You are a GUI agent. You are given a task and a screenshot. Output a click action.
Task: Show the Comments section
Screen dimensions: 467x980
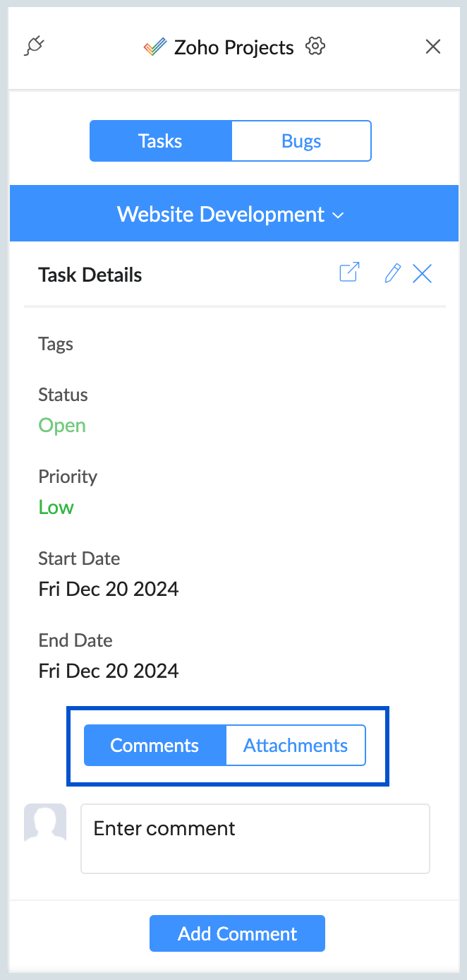155,746
